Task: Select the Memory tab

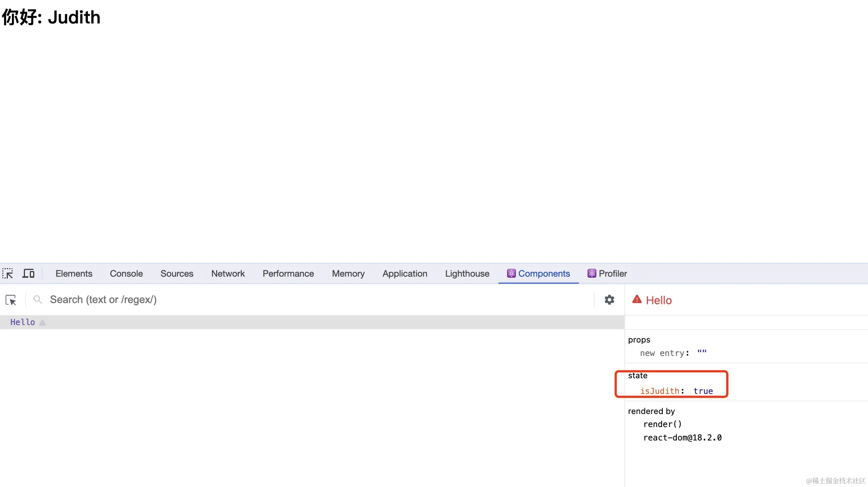Action: (x=348, y=274)
